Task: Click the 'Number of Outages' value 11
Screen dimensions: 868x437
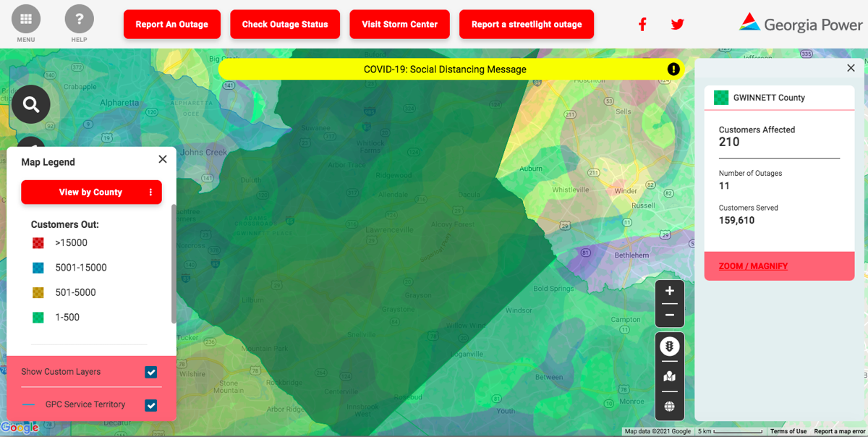Action: click(724, 186)
